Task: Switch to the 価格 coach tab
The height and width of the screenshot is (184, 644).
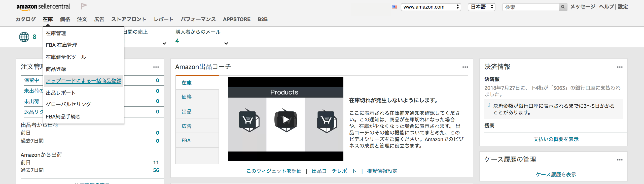Action: point(197,97)
